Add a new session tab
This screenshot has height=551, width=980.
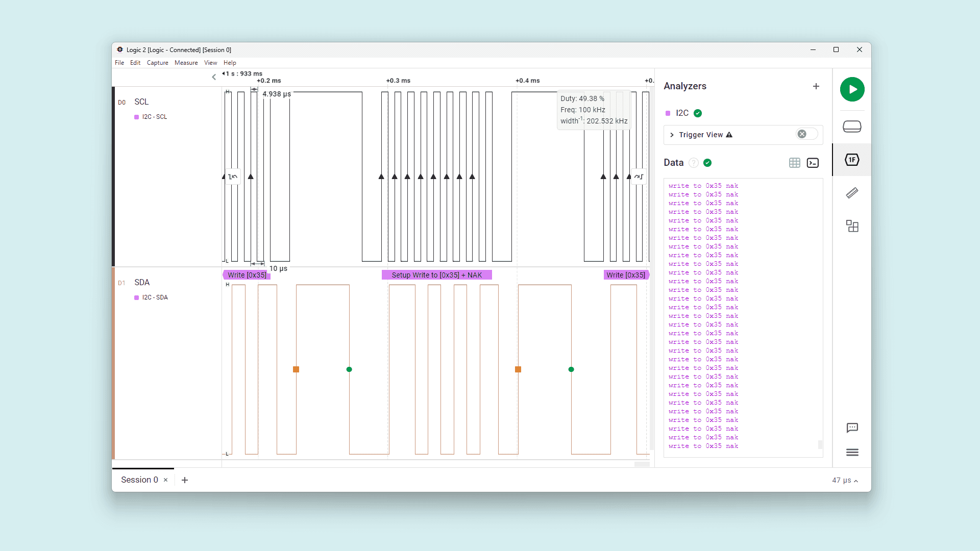click(185, 480)
